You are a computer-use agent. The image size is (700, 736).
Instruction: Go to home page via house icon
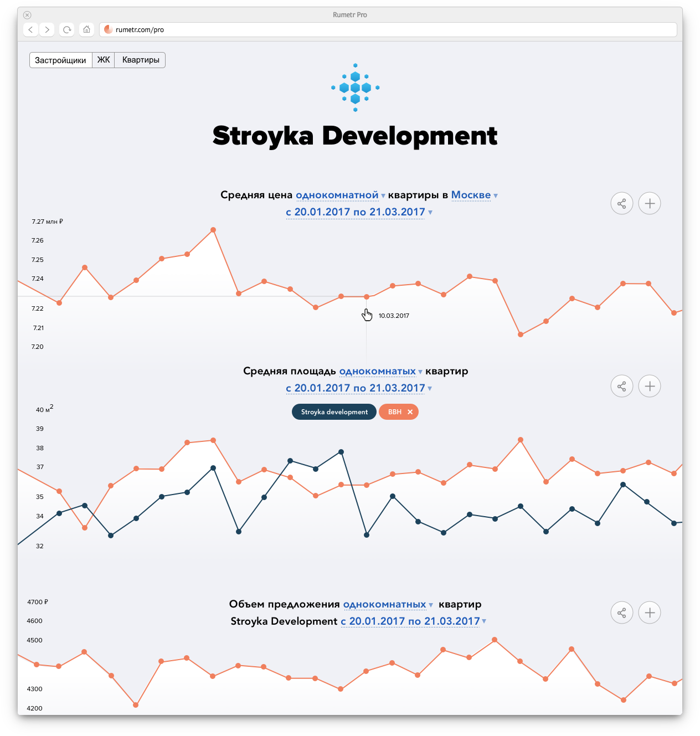(x=86, y=30)
